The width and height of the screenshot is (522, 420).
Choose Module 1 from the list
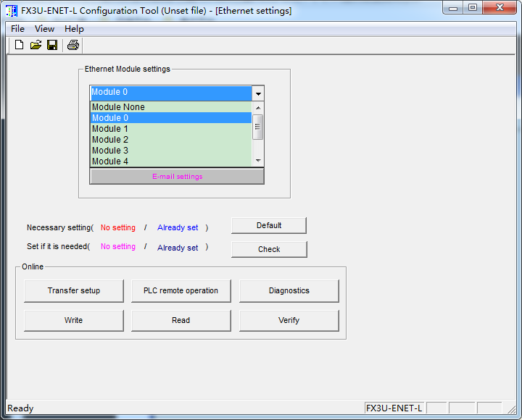(171, 129)
